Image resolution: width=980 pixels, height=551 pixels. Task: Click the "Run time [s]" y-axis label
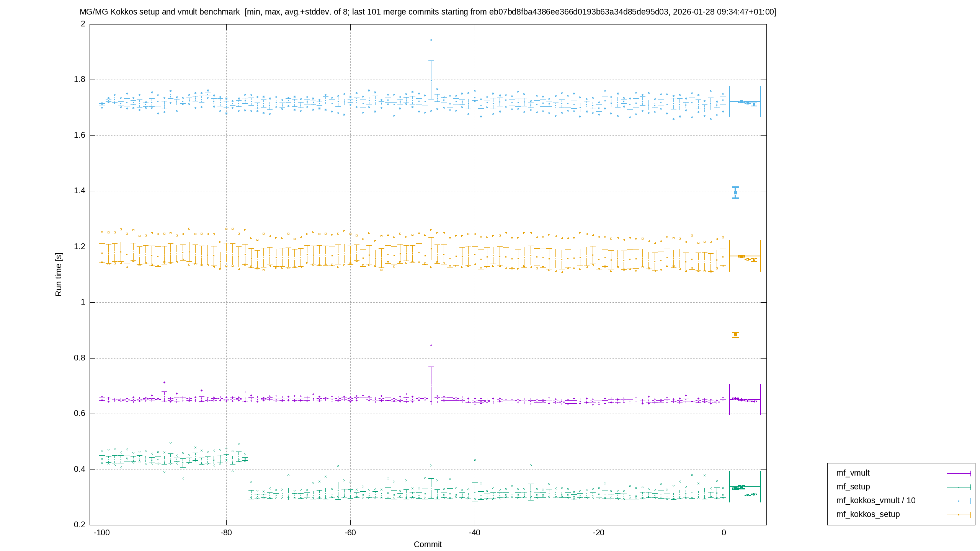(59, 274)
